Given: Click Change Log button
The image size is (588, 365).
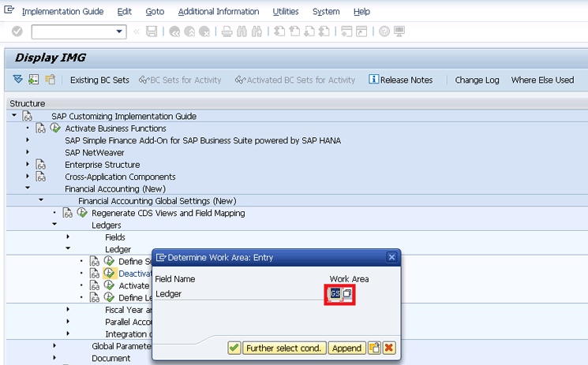Looking at the screenshot, I should 477,80.
